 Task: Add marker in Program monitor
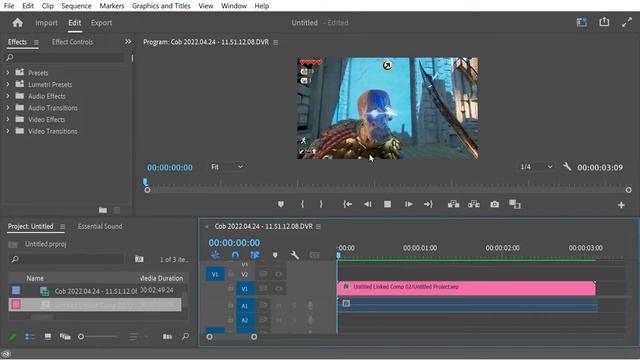click(281, 204)
